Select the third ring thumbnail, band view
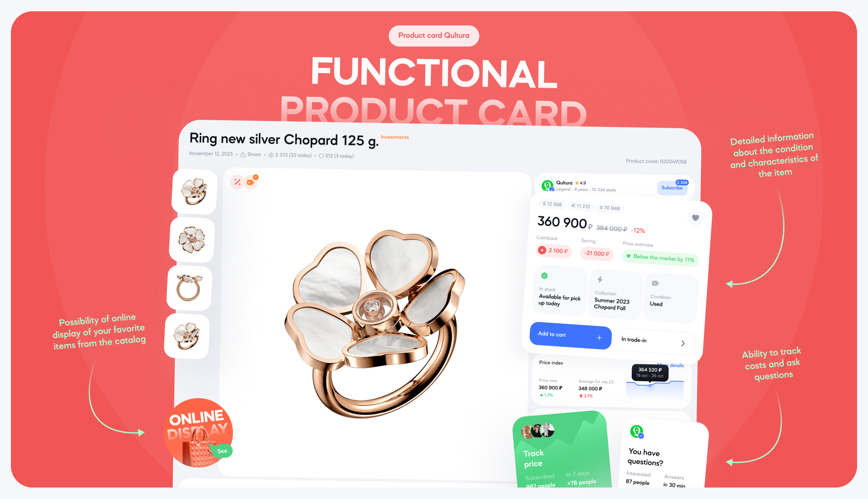 [189, 288]
